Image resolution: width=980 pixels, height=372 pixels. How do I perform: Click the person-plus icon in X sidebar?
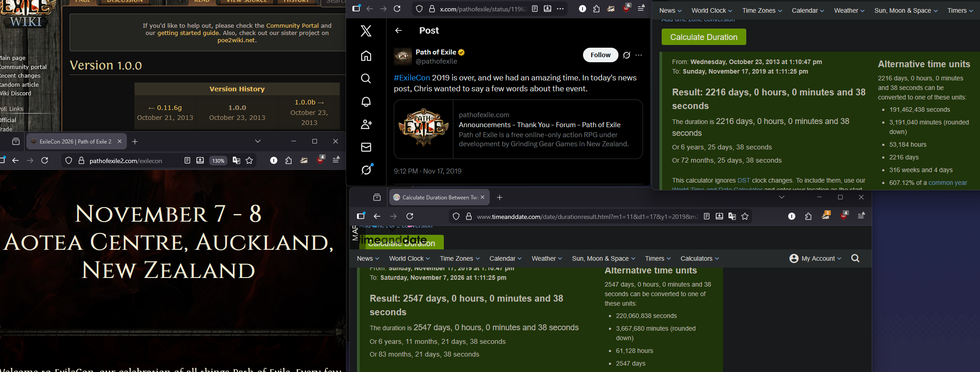click(366, 124)
